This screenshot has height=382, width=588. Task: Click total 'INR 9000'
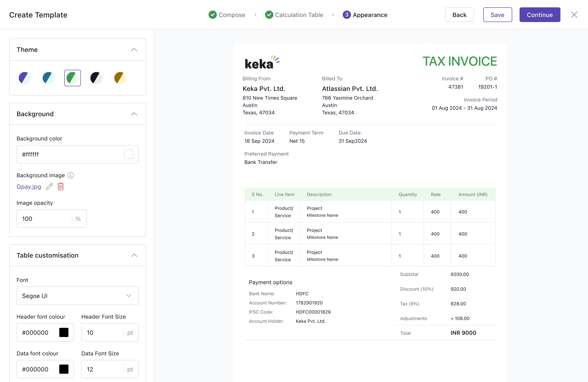click(x=463, y=333)
